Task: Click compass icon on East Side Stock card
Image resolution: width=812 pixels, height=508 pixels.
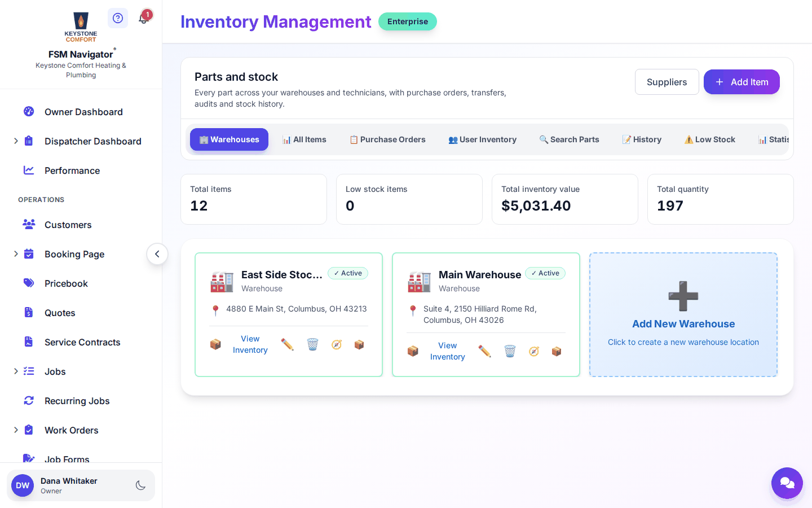Action: click(x=337, y=344)
